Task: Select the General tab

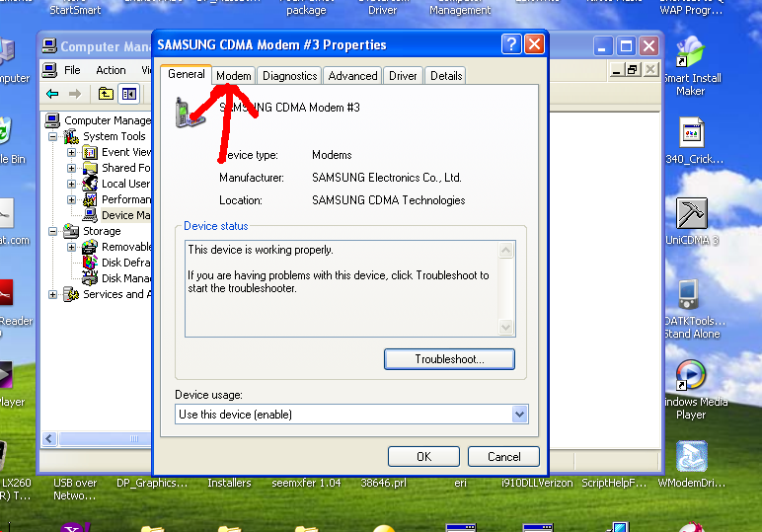Action: [x=187, y=74]
